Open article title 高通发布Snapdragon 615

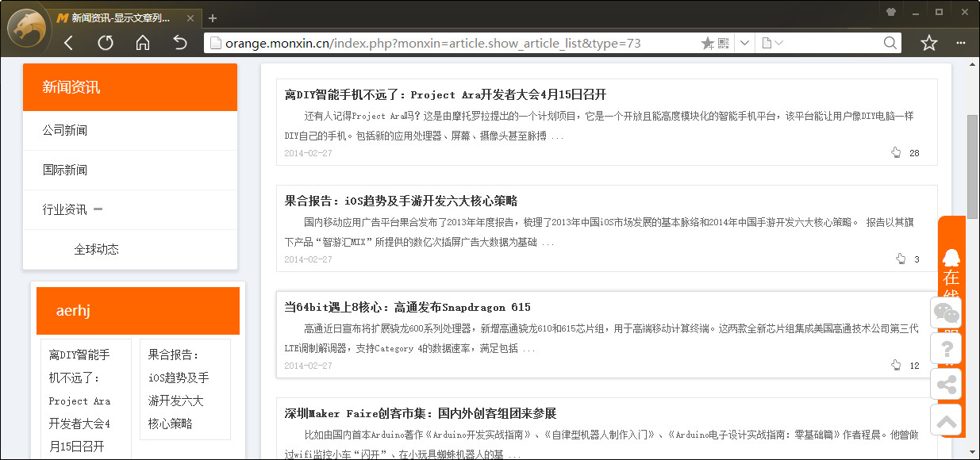408,307
